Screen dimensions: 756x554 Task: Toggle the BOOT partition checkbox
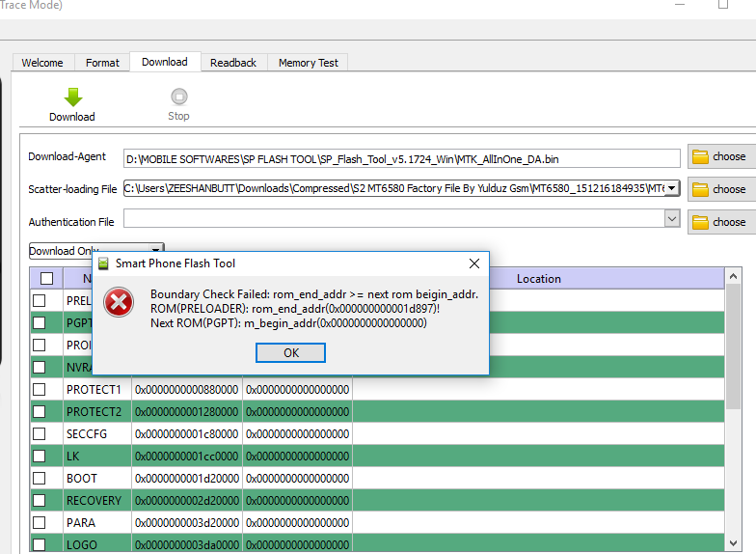pyautogui.click(x=40, y=478)
